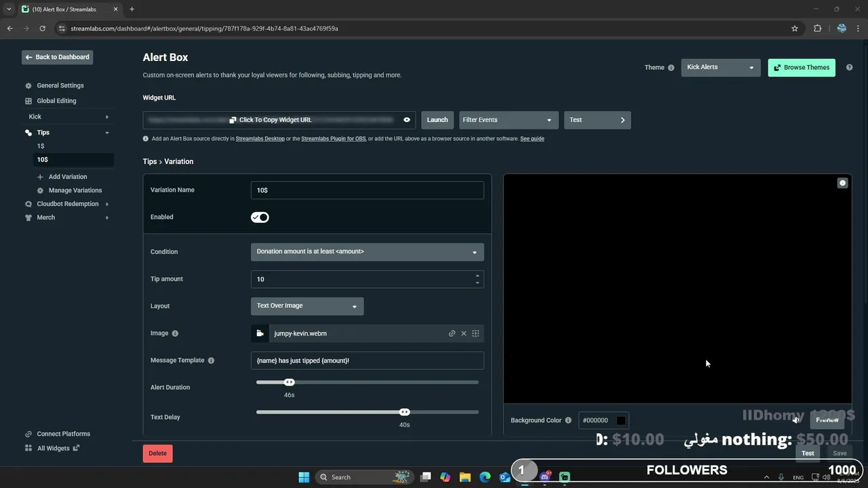Remove jumpy-kevin.webm with the X icon
868x488 pixels.
point(464,333)
